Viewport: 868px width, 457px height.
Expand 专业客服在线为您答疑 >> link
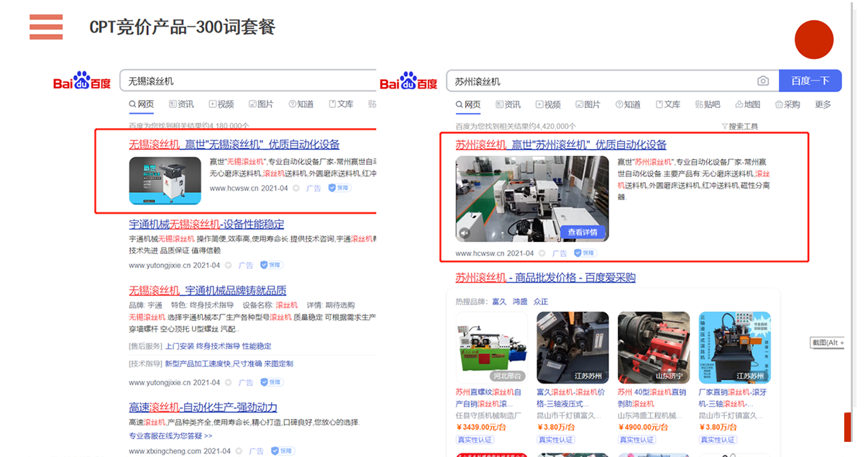point(170,435)
